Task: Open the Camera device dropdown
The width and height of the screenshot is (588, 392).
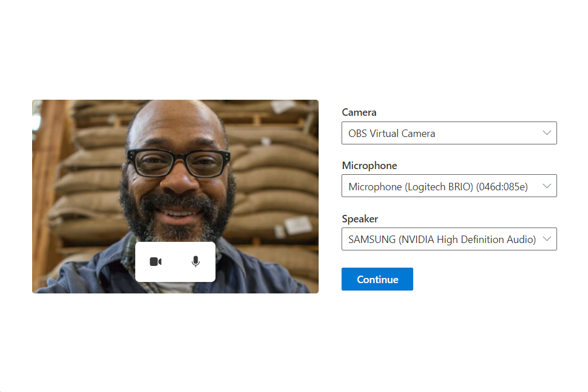Action: click(x=449, y=132)
